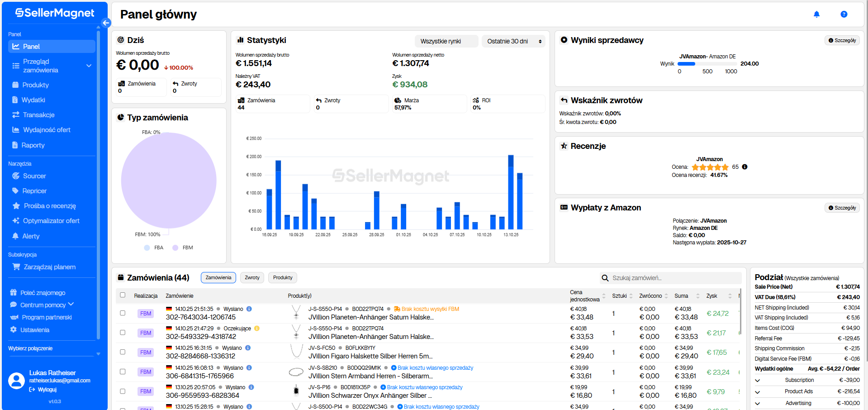Select all orders with header checkbox
Image resolution: width=868 pixels, height=410 pixels.
tap(123, 295)
